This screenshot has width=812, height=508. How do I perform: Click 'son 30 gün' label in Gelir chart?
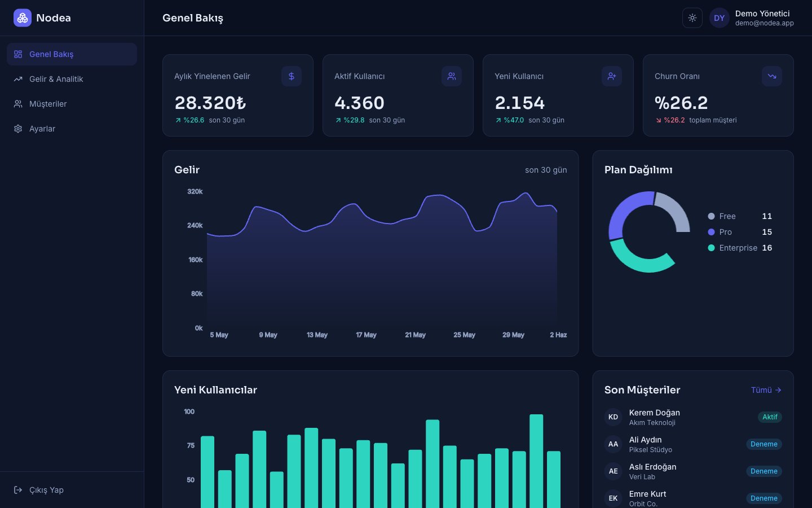546,170
